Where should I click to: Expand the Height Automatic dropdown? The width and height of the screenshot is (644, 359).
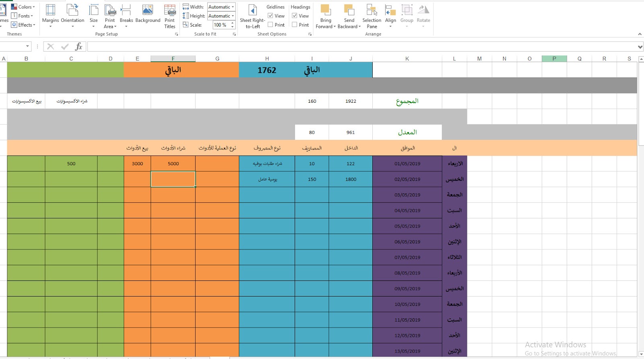pos(233,16)
